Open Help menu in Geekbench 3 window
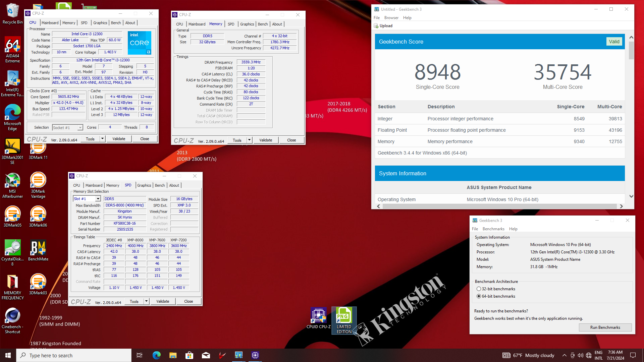 (x=513, y=229)
